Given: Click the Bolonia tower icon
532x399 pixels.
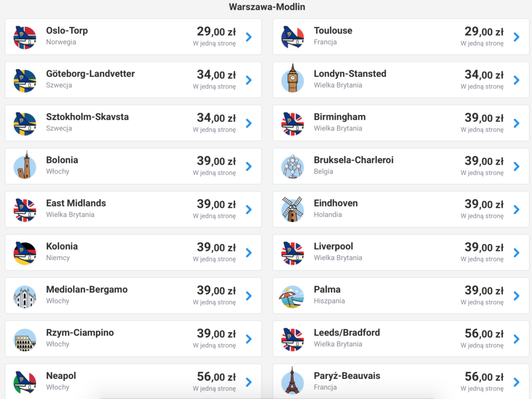Looking at the screenshot, I should (25, 166).
